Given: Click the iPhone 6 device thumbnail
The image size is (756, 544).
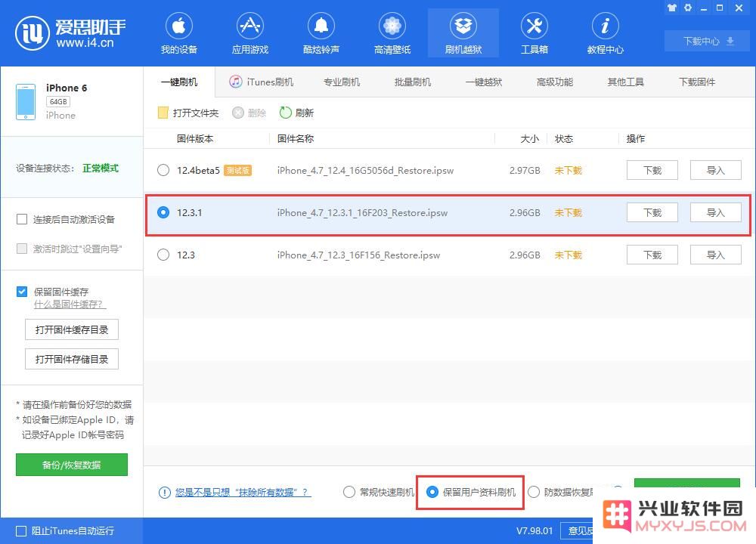Looking at the screenshot, I should [x=26, y=102].
